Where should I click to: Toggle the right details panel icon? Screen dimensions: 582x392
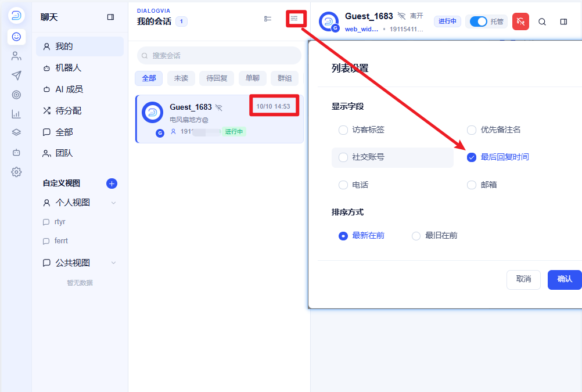tap(563, 22)
